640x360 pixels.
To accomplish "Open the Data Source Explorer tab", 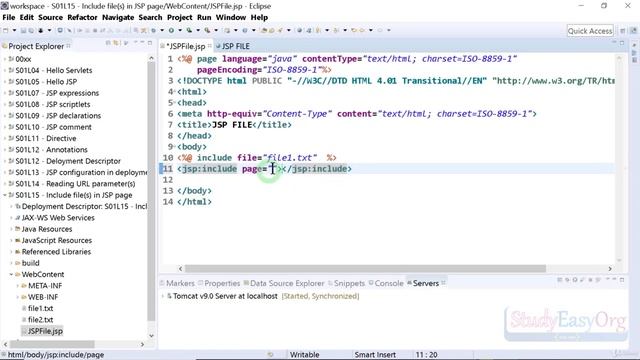I will (x=284, y=283).
